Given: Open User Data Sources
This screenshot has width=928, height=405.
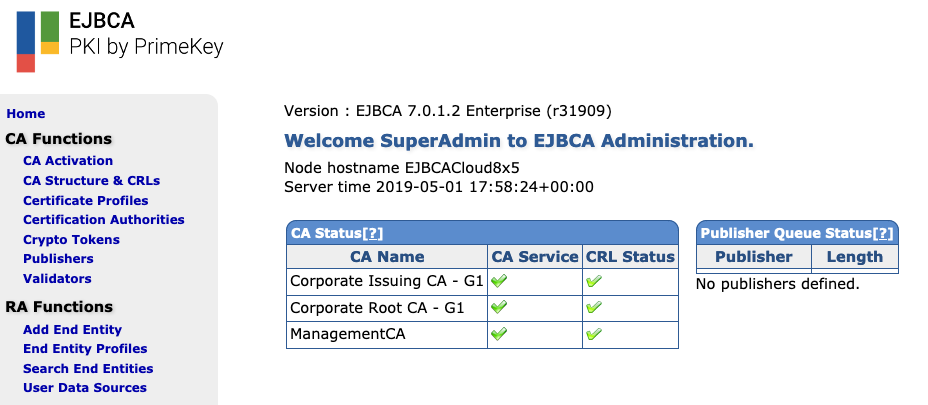Looking at the screenshot, I should point(85,388).
